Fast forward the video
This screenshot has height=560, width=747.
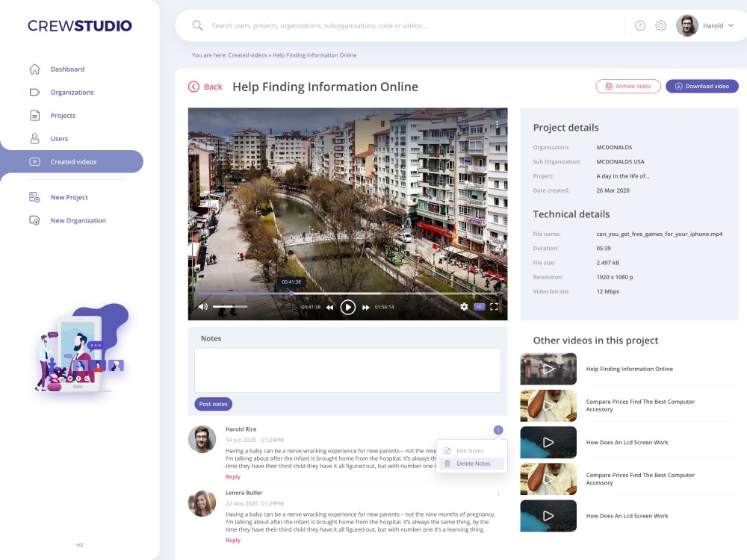[366, 307]
